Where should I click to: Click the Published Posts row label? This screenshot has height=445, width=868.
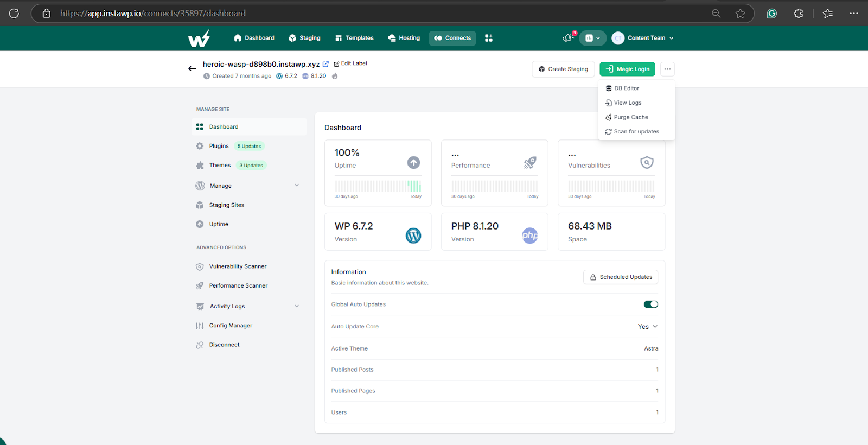353,370
